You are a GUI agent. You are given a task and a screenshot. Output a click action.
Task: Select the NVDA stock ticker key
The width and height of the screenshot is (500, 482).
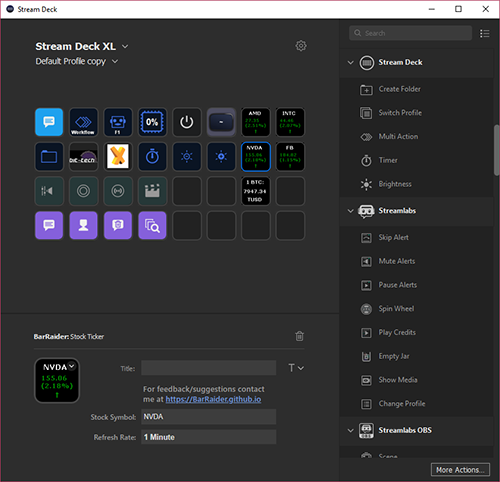(x=256, y=156)
